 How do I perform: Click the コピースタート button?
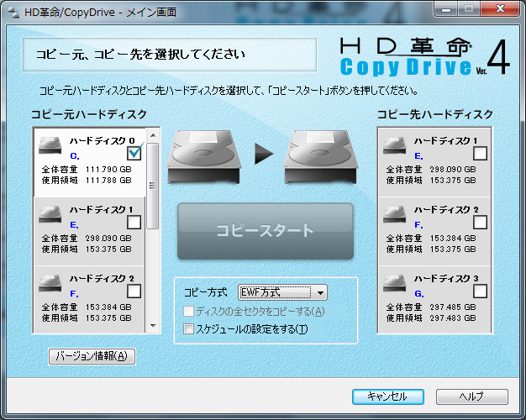coord(266,231)
